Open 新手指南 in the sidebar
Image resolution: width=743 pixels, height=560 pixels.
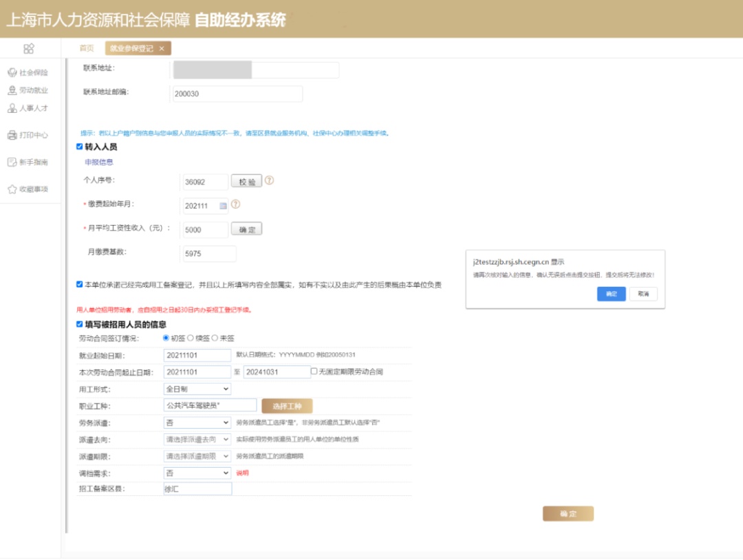click(x=28, y=162)
